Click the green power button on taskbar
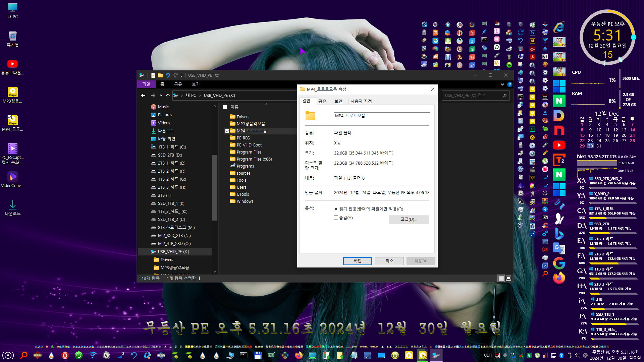The width and height of the screenshot is (644, 362). pos(79,355)
